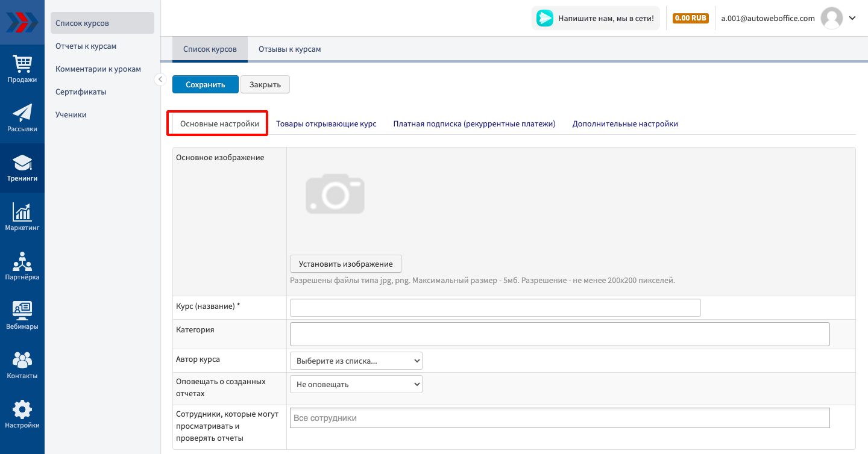This screenshot has height=454, width=868.
Task: Open the Маркетинг chart section
Action: click(x=22, y=217)
